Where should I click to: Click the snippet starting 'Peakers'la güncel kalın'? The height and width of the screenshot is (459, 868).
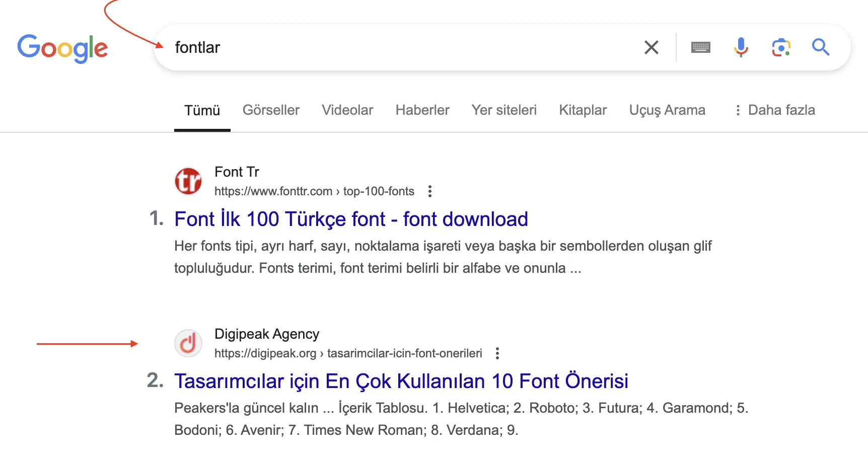click(461, 419)
